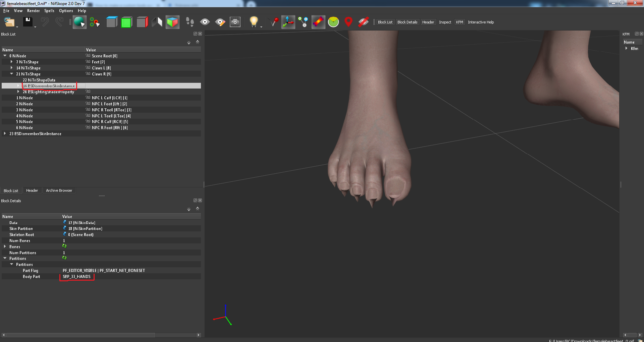Toggle the Block List toolbar button
Screen dimensions: 644x342
coord(385,22)
